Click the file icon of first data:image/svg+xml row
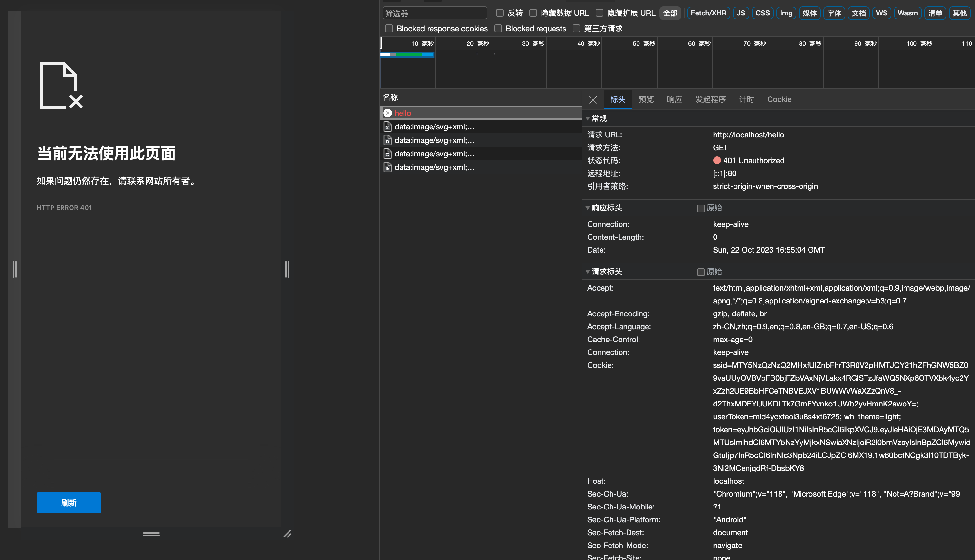 coord(388,126)
